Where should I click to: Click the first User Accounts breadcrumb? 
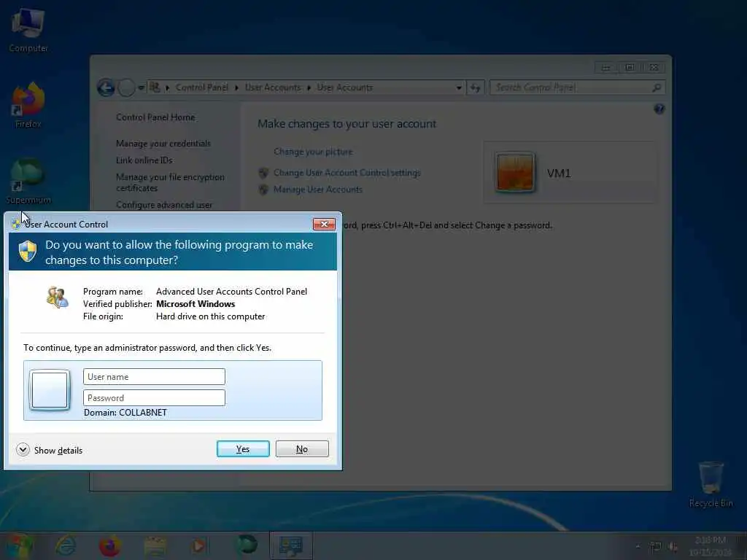pyautogui.click(x=273, y=87)
